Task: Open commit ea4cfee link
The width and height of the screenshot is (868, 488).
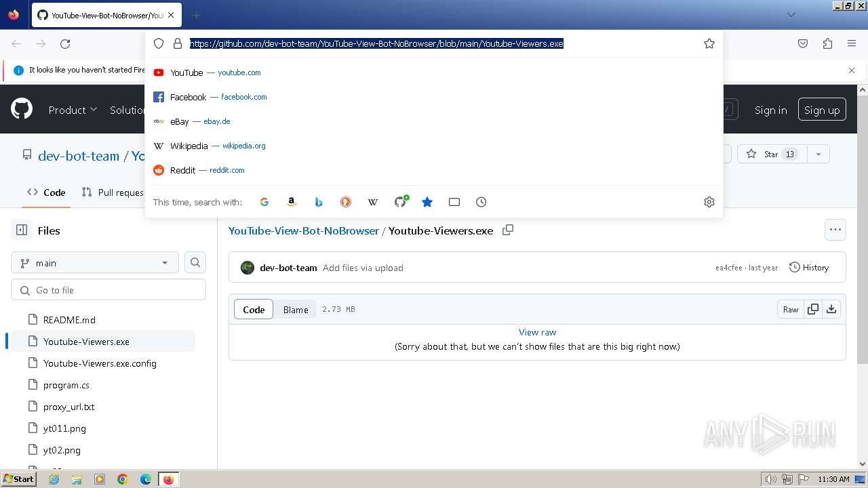Action: [729, 268]
